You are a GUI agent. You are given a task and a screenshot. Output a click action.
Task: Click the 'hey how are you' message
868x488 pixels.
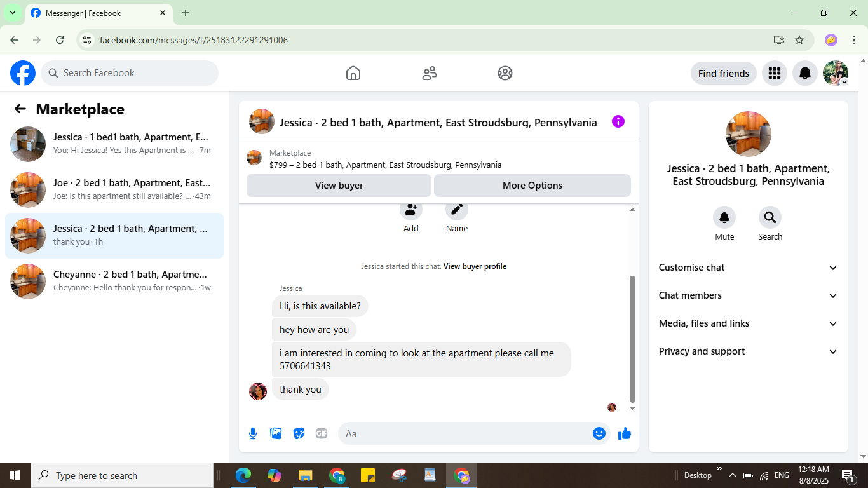(315, 330)
